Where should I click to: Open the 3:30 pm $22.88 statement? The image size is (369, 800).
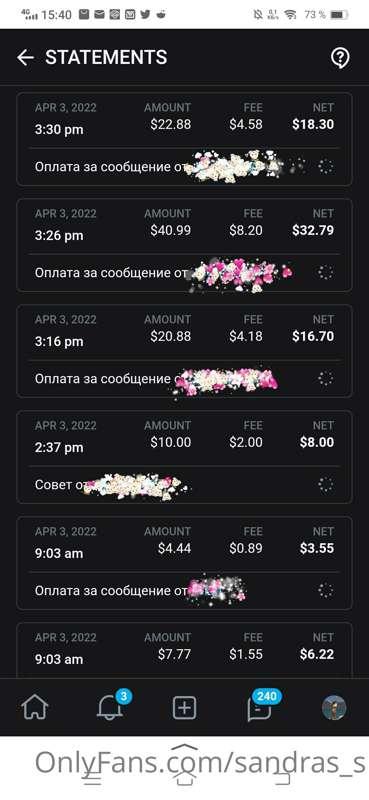[x=184, y=139]
